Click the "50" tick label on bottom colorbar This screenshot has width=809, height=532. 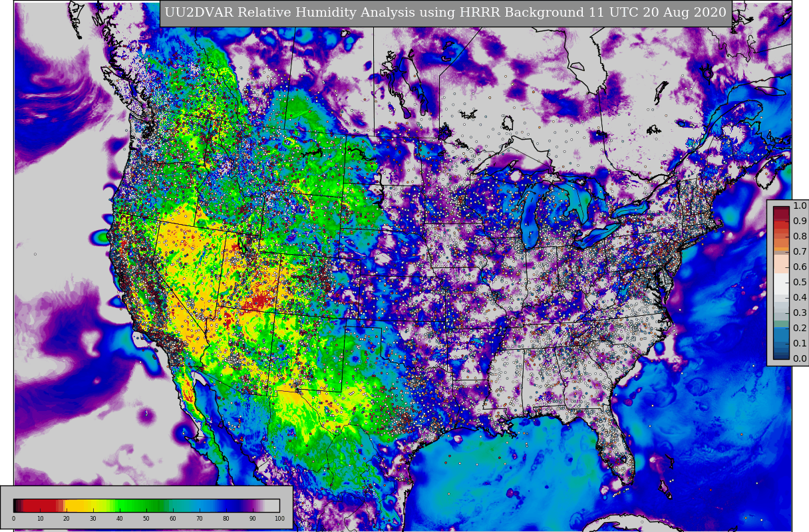tap(146, 519)
